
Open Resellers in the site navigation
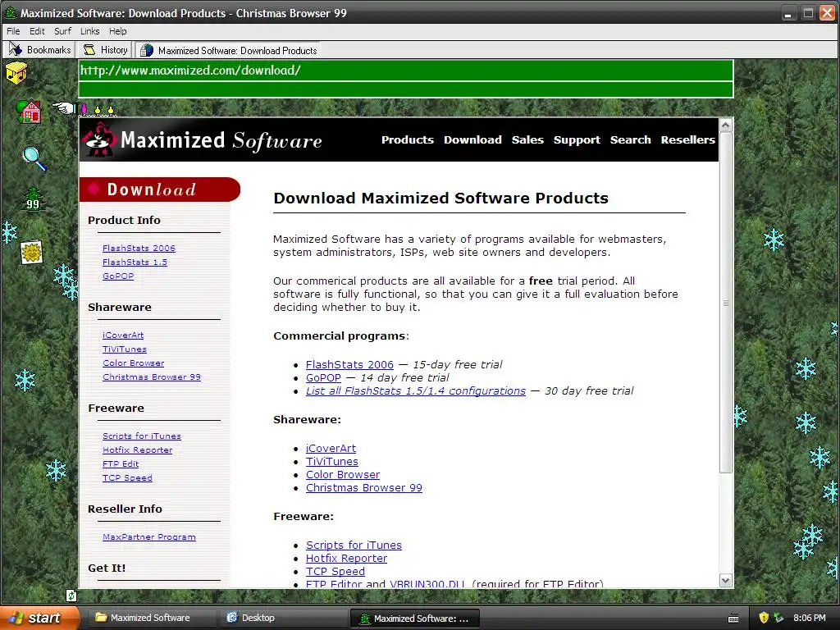(688, 139)
